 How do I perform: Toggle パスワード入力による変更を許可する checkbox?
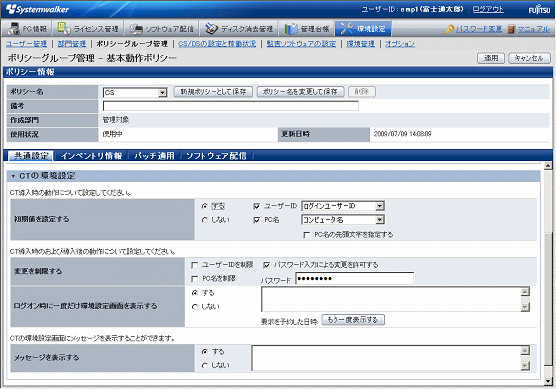(267, 265)
